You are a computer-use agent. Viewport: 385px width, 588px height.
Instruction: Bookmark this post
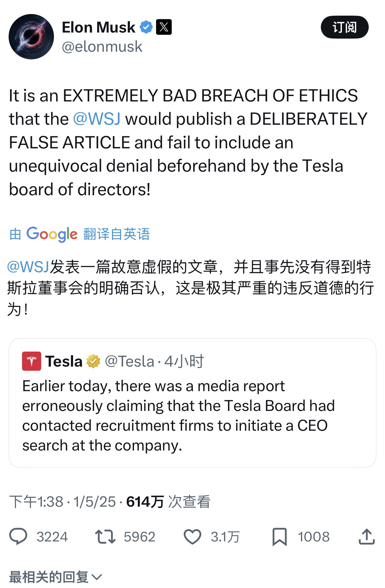click(279, 536)
